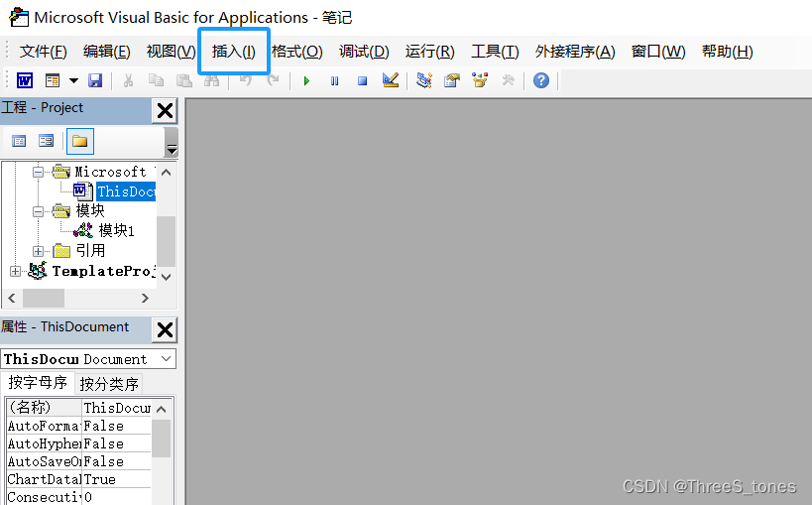Click the View Microsoft Word toolbar icon
This screenshot has height=505, width=812.
click(25, 80)
